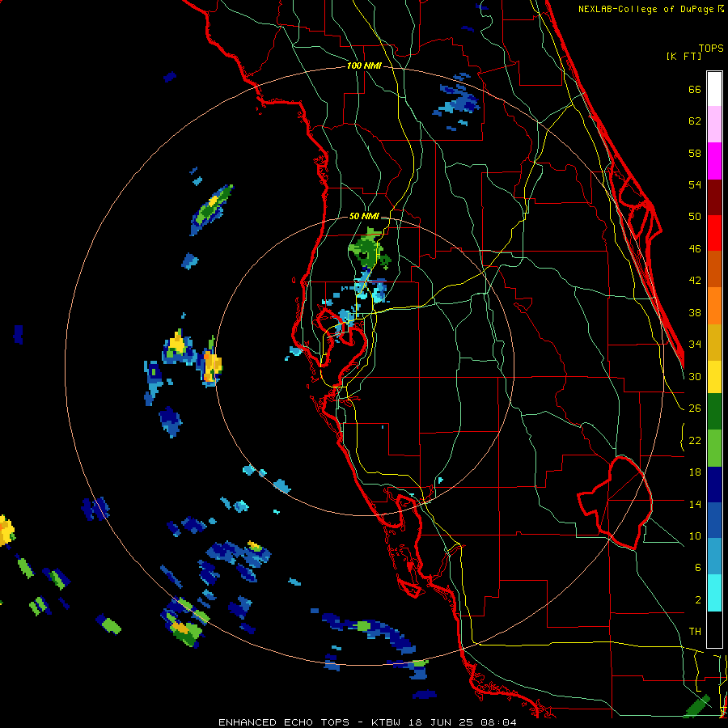This screenshot has width=728, height=728.
Task: Click the TOPS legend title
Action: (711, 48)
